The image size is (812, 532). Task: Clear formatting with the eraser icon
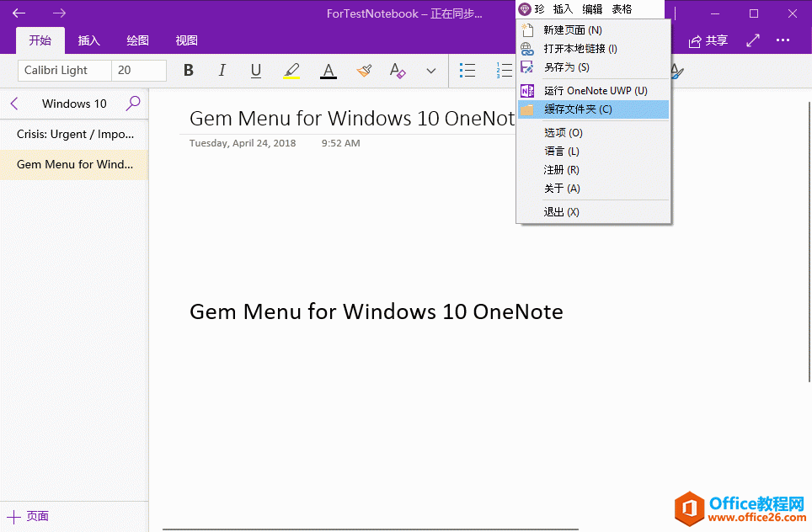tap(398, 71)
